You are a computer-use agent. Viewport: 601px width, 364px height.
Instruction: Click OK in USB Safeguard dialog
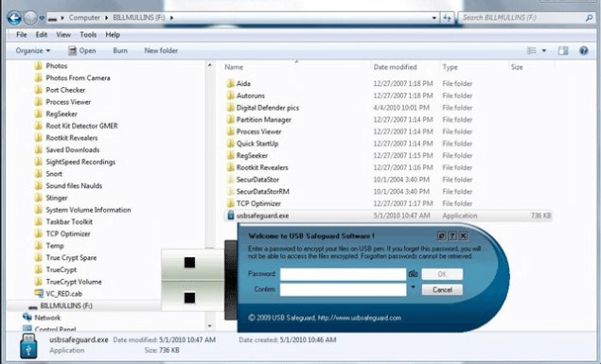click(442, 274)
